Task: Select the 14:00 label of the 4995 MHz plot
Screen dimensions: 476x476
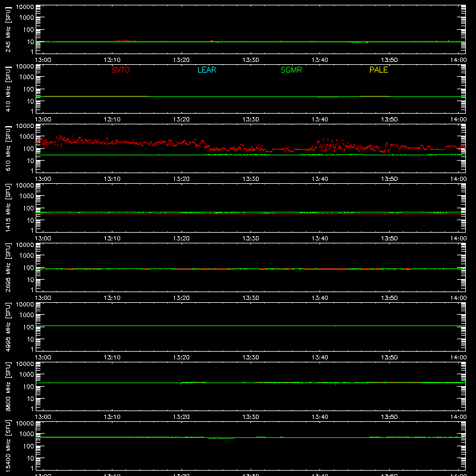Action: click(x=458, y=358)
